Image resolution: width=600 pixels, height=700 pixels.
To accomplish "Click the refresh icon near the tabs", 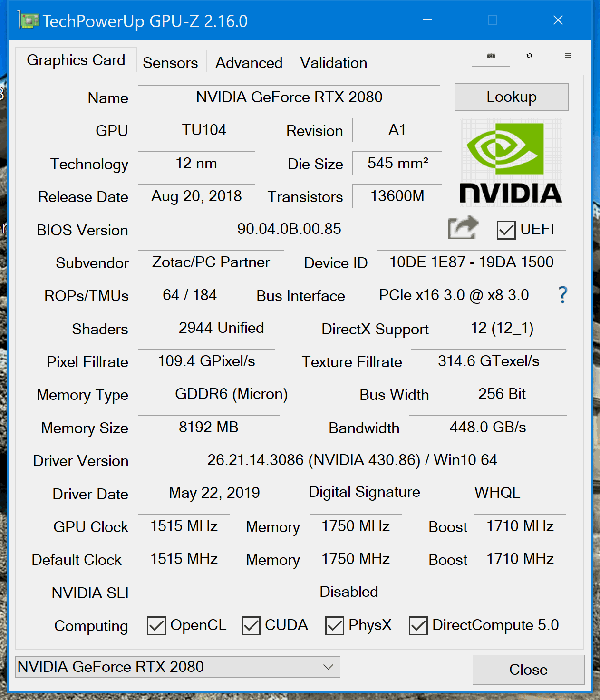I will pos(529,56).
